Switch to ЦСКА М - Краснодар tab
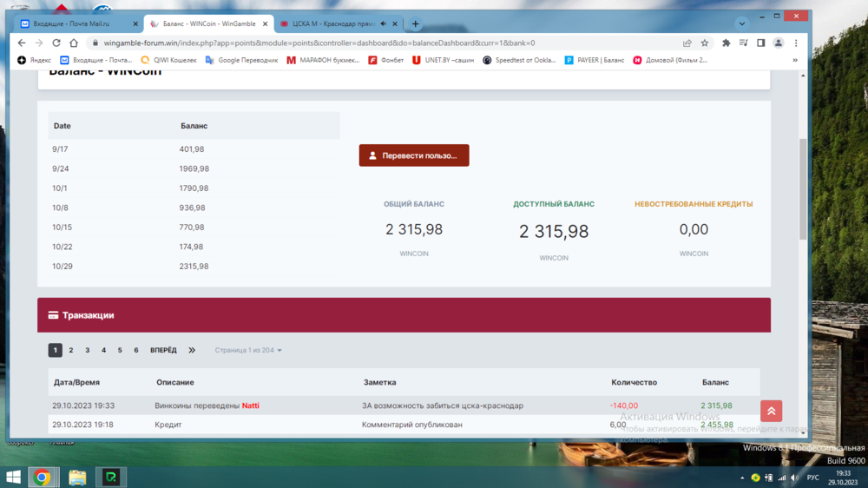This screenshot has width=868, height=488. tap(330, 23)
